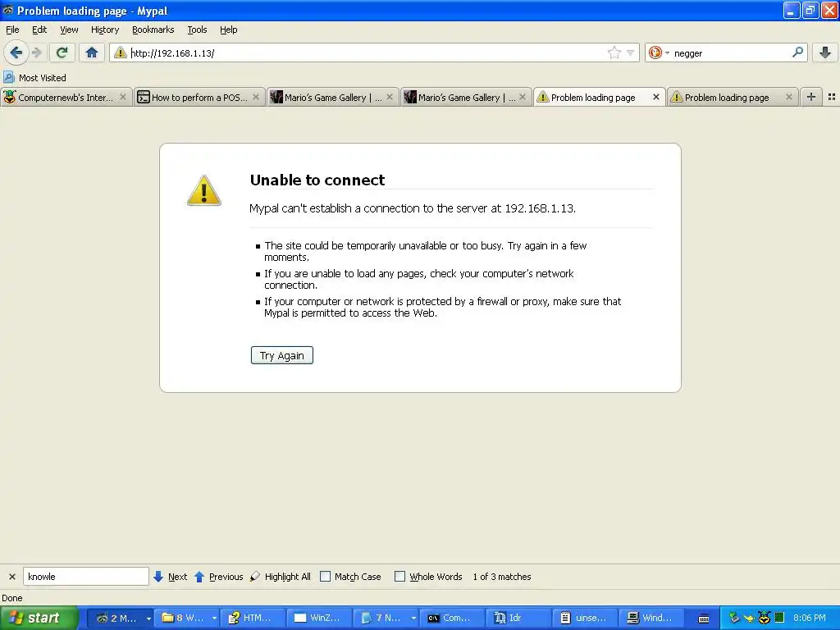Open the View menu

69,30
